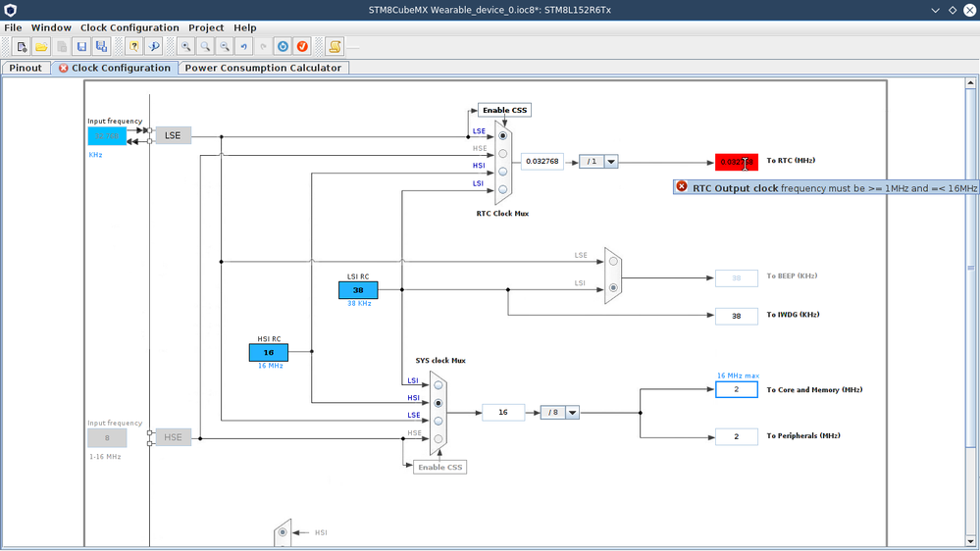Select HSI in RTC Clock Mux

[x=503, y=172]
